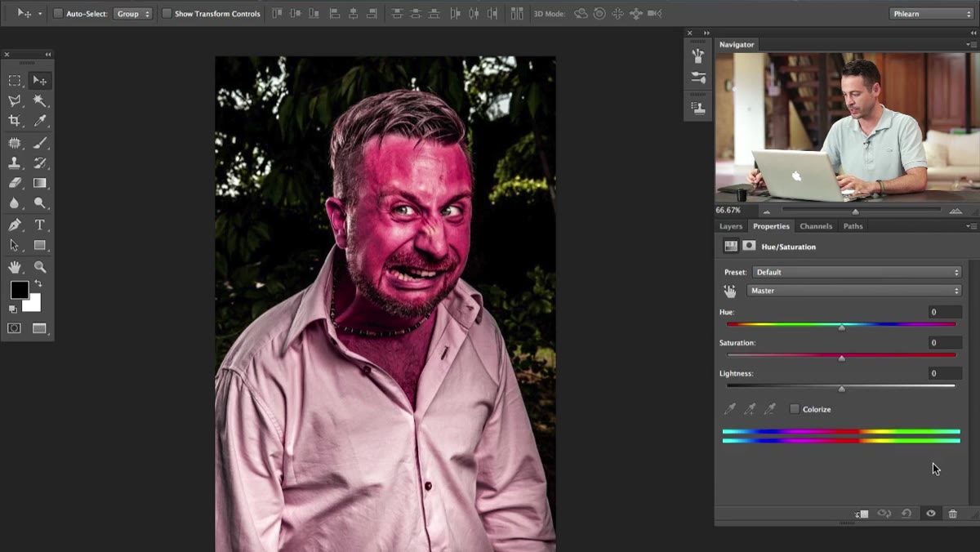
Task: Open the Master channel dropdown
Action: point(854,291)
